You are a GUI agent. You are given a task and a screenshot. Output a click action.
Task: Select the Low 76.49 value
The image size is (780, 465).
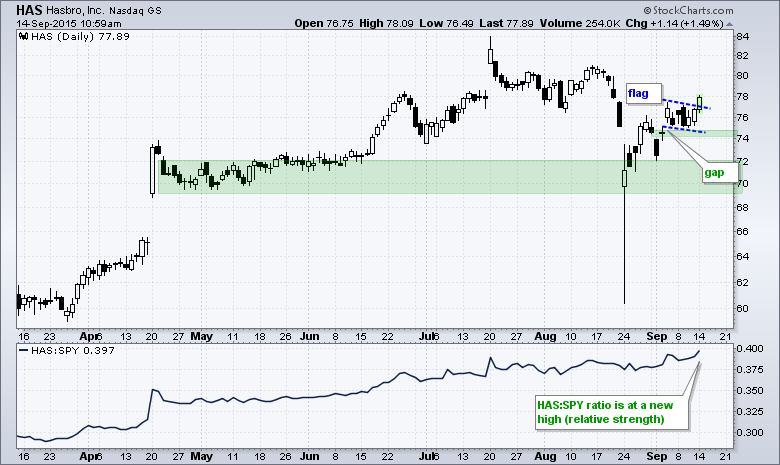446,23
